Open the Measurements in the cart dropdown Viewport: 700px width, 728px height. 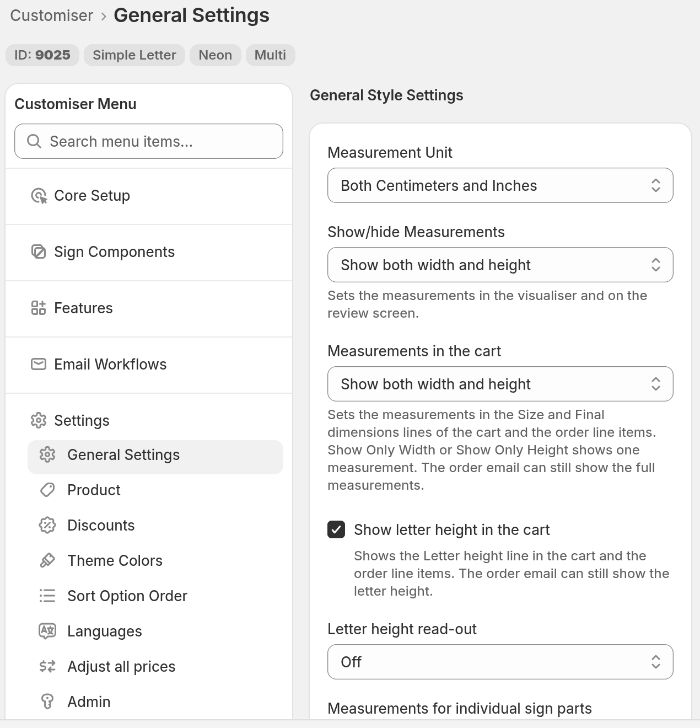500,384
